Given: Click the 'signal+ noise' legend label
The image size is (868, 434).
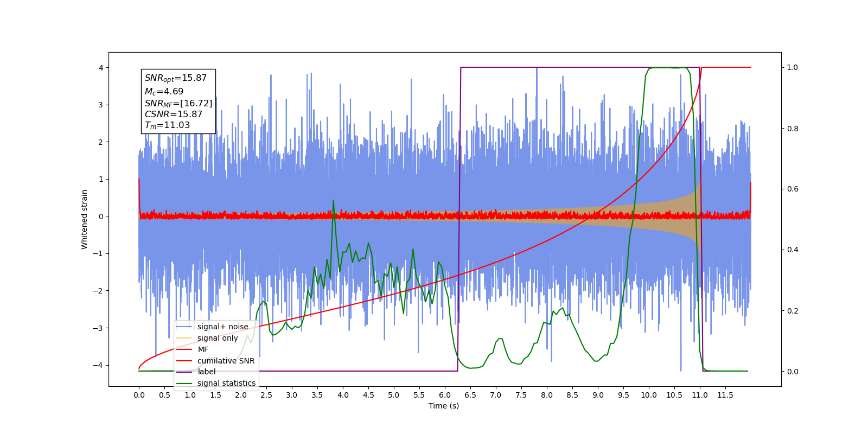Looking at the screenshot, I should pyautogui.click(x=223, y=327).
